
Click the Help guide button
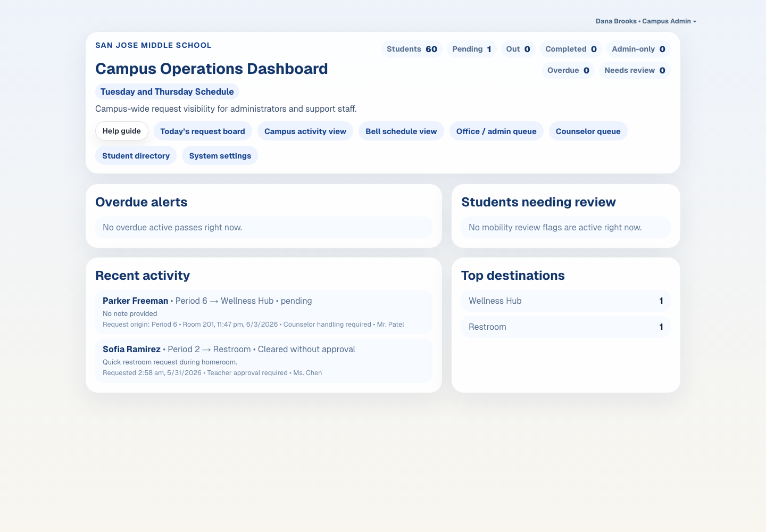(x=122, y=131)
